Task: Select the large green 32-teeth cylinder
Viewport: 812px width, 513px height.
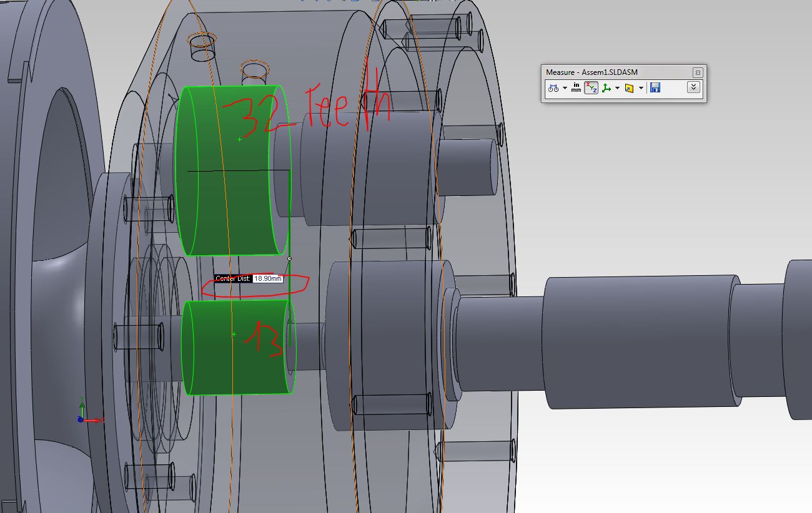Action: point(232,170)
